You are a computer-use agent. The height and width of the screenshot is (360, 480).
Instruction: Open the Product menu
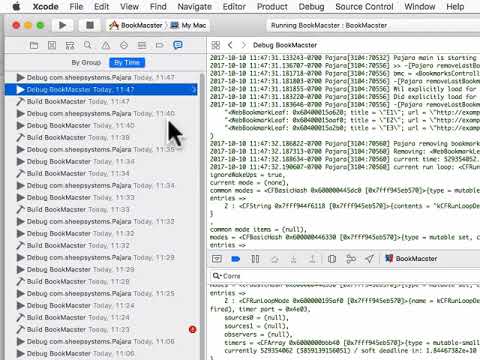272,6
